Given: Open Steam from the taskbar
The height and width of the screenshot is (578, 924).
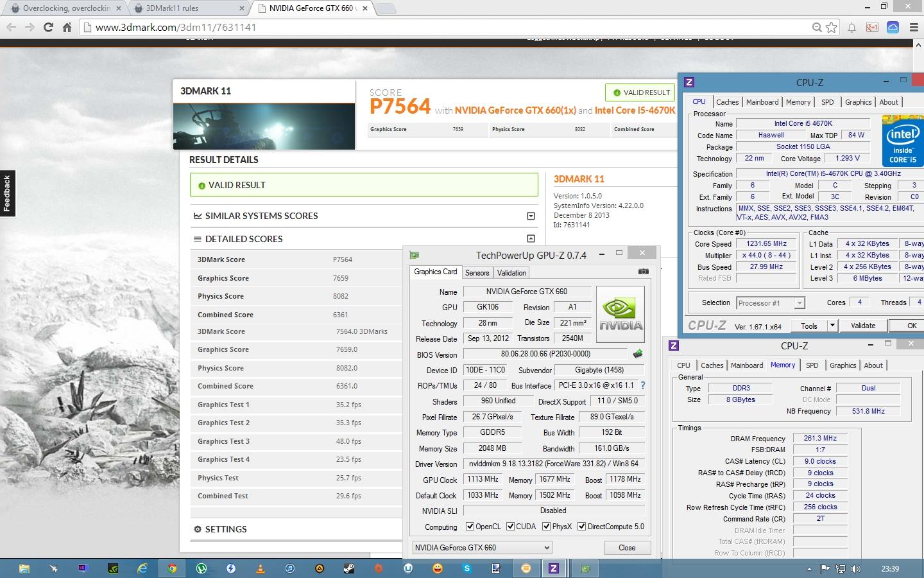Looking at the screenshot, I should [x=349, y=568].
